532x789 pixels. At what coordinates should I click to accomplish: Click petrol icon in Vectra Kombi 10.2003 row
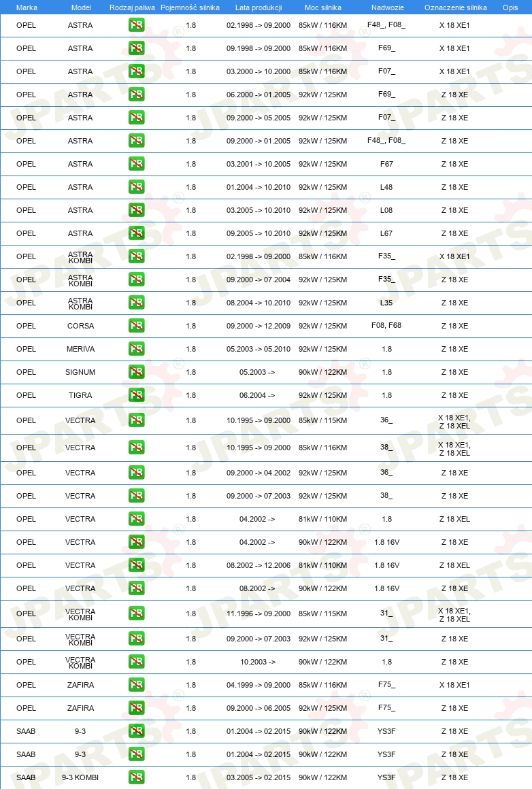coord(136,662)
